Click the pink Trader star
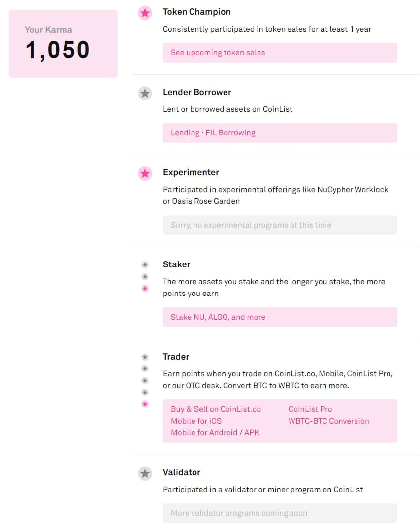The width and height of the screenshot is (420, 525). 145,404
